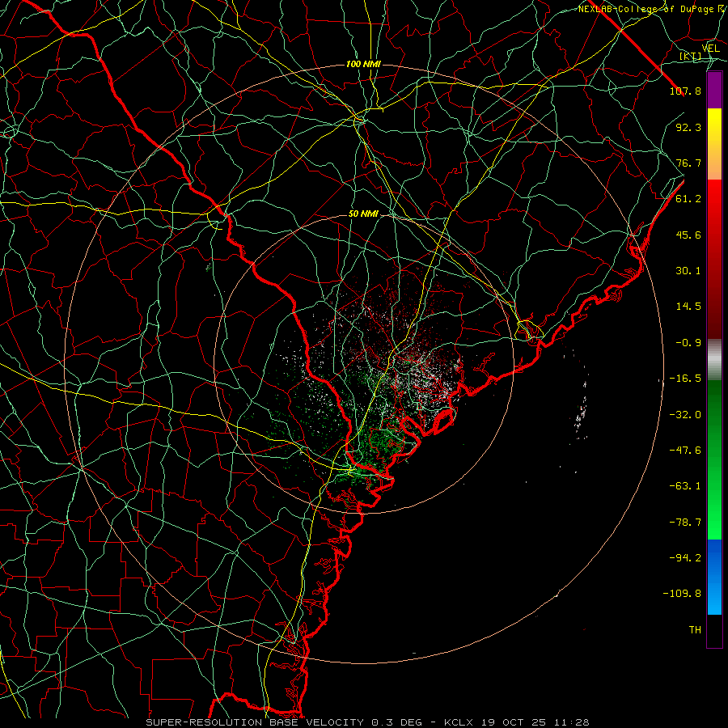Click the 92.3 velocity scale value
Screen dimensions: 728x728
[x=688, y=127]
